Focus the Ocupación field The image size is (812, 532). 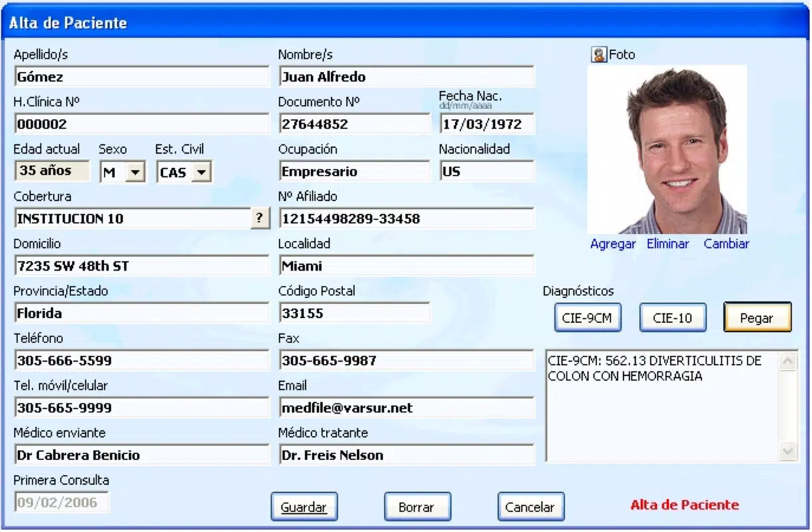coord(354,171)
